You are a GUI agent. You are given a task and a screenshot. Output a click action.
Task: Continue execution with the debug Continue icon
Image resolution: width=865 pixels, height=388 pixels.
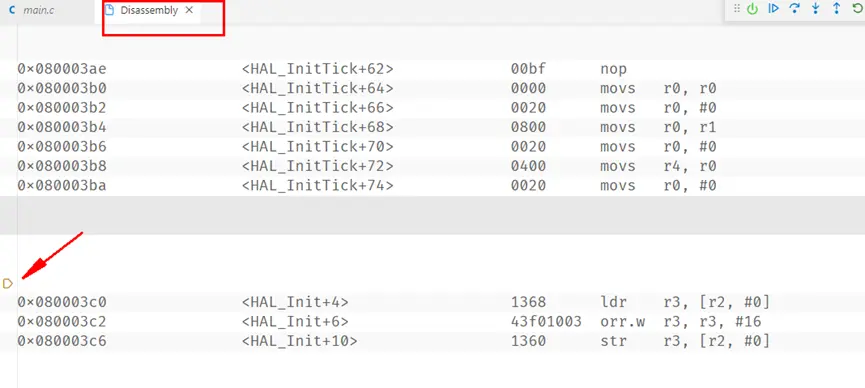click(773, 8)
